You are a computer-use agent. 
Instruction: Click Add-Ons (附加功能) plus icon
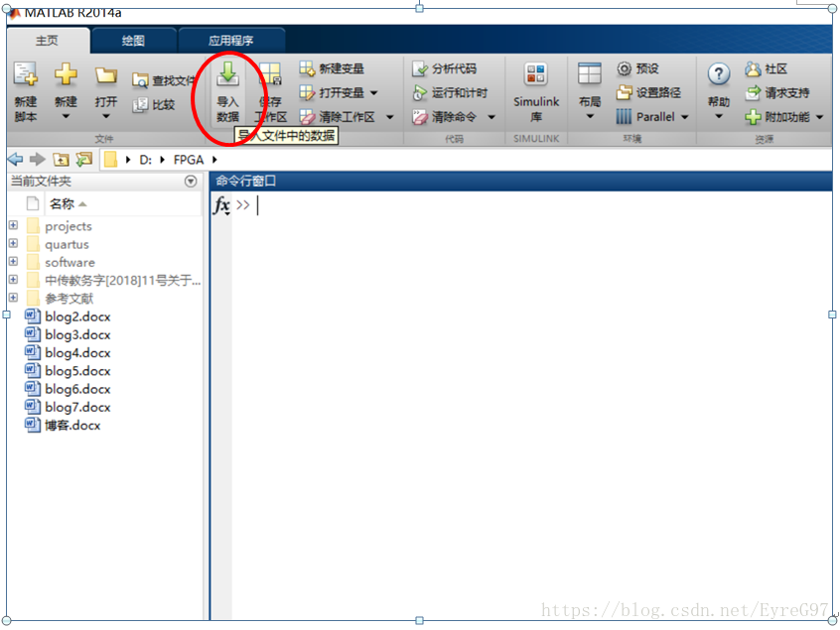coord(753,117)
